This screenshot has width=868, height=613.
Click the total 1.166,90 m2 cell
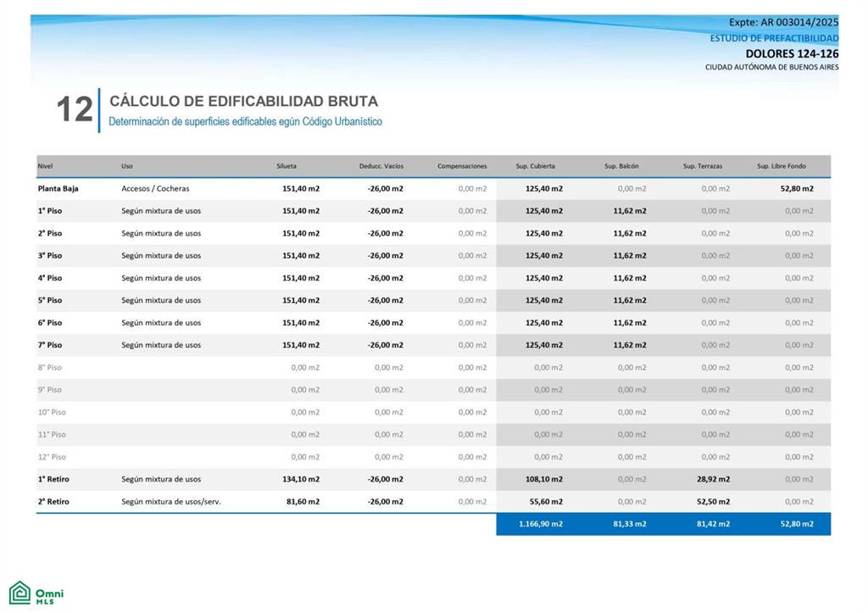pyautogui.click(x=540, y=524)
